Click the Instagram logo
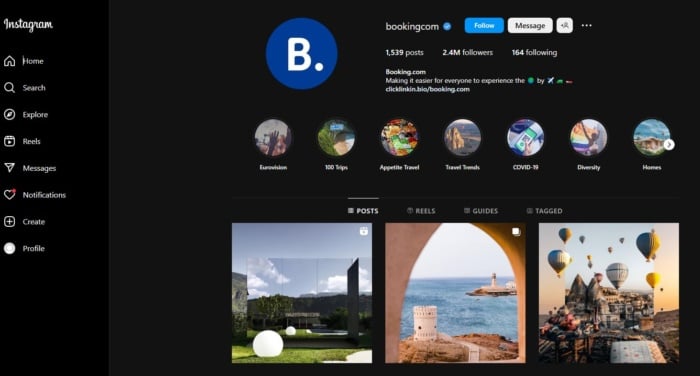Viewport: 700px width, 376px height. (28, 24)
